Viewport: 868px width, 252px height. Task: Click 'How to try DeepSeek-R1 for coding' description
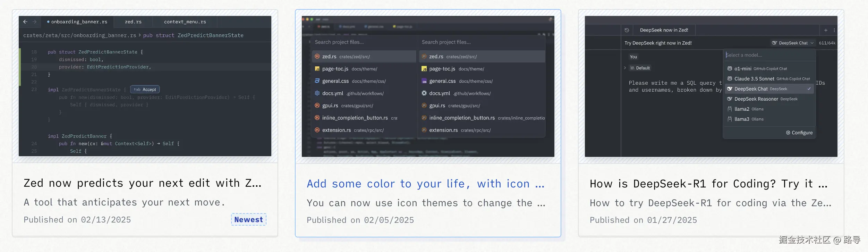710,203
